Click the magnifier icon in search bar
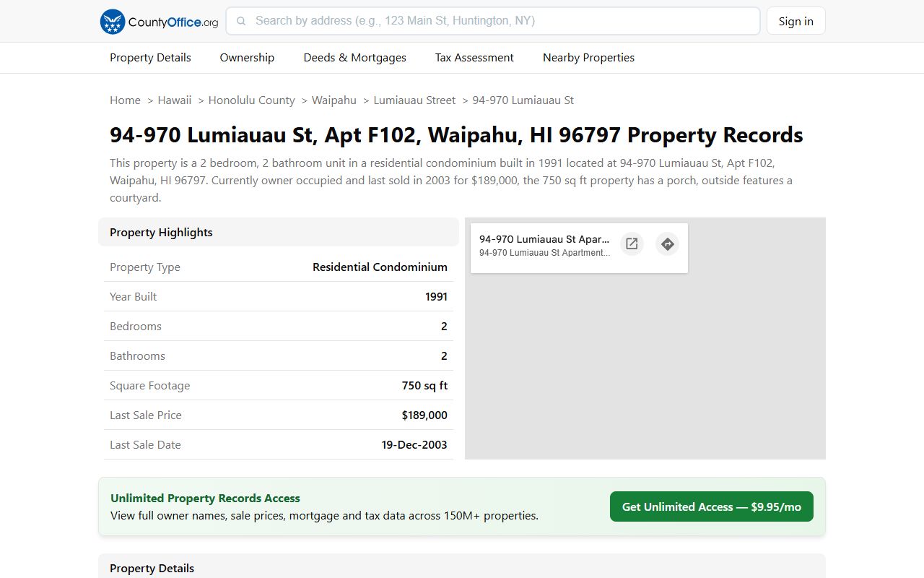This screenshot has width=924, height=578. click(x=241, y=21)
